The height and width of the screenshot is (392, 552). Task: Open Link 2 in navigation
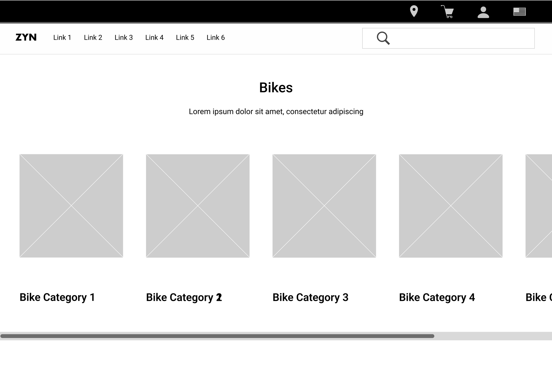pyautogui.click(x=93, y=37)
